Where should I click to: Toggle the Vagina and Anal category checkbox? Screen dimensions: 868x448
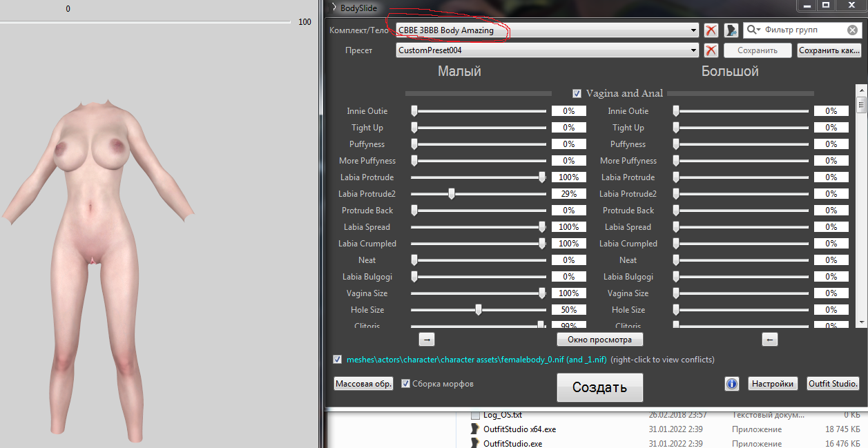point(577,94)
